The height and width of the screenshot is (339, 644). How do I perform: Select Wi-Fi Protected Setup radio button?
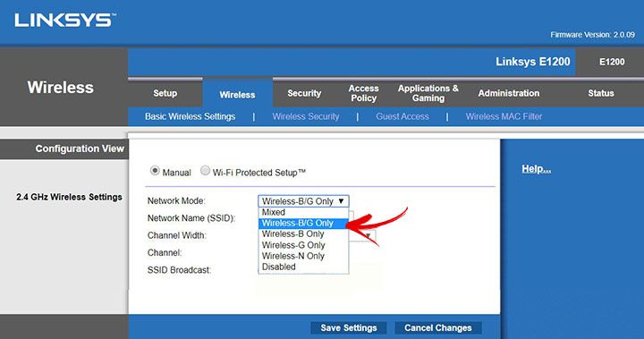point(205,171)
